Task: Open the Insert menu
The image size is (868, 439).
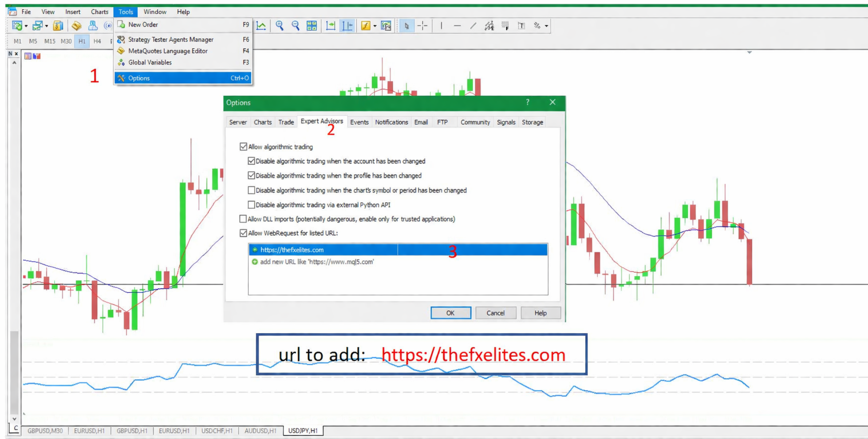Action: pyautogui.click(x=73, y=12)
